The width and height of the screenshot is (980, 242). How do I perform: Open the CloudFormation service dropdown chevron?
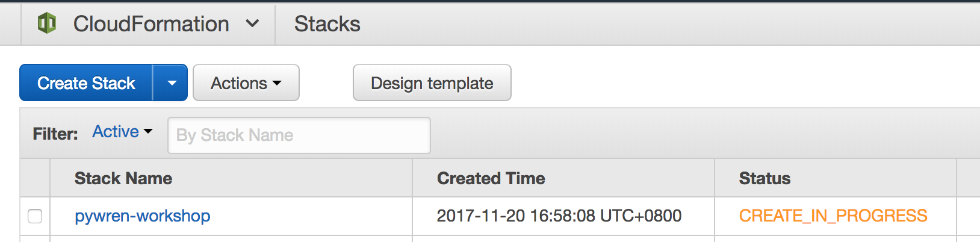point(253,24)
